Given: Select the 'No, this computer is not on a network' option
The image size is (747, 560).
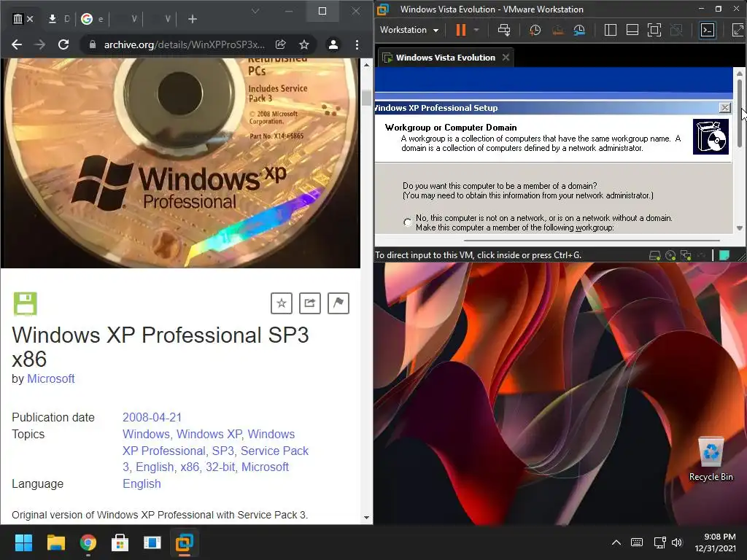Looking at the screenshot, I should [407, 222].
